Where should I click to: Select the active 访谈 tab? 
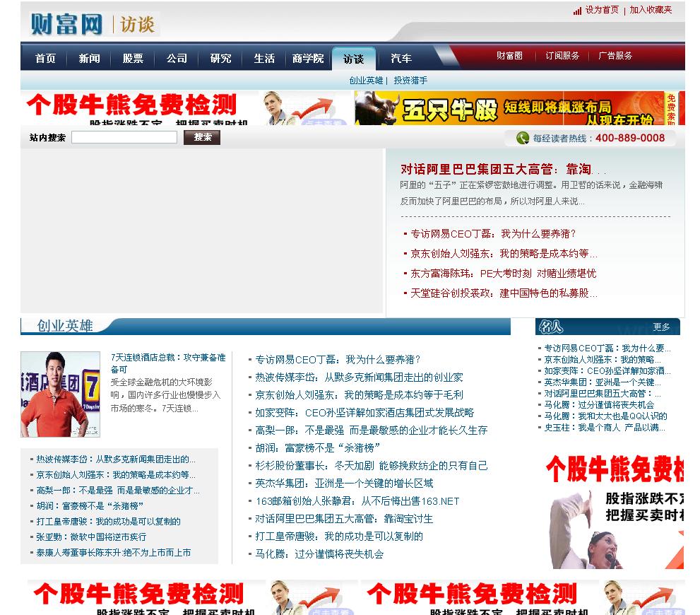pyautogui.click(x=354, y=59)
